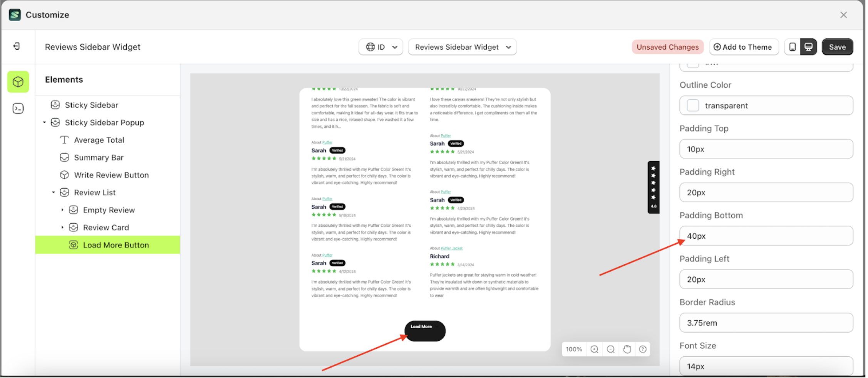Click the Add to Theme button

point(744,47)
